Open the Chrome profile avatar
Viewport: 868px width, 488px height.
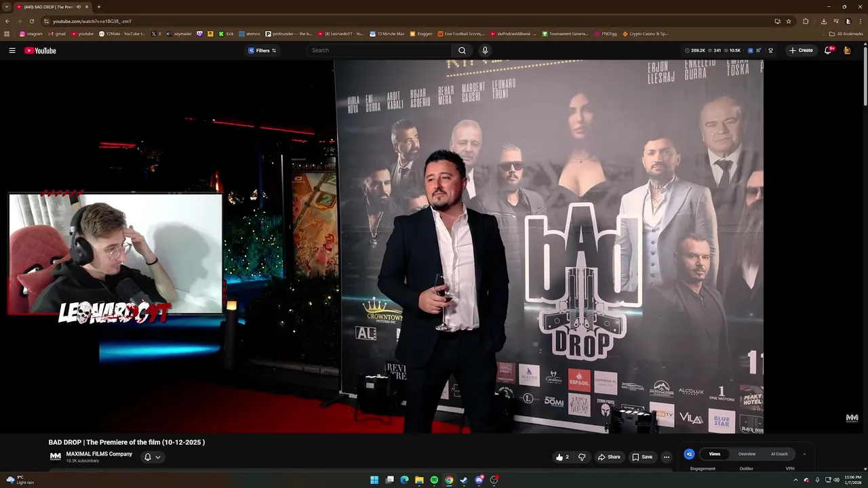(x=848, y=21)
